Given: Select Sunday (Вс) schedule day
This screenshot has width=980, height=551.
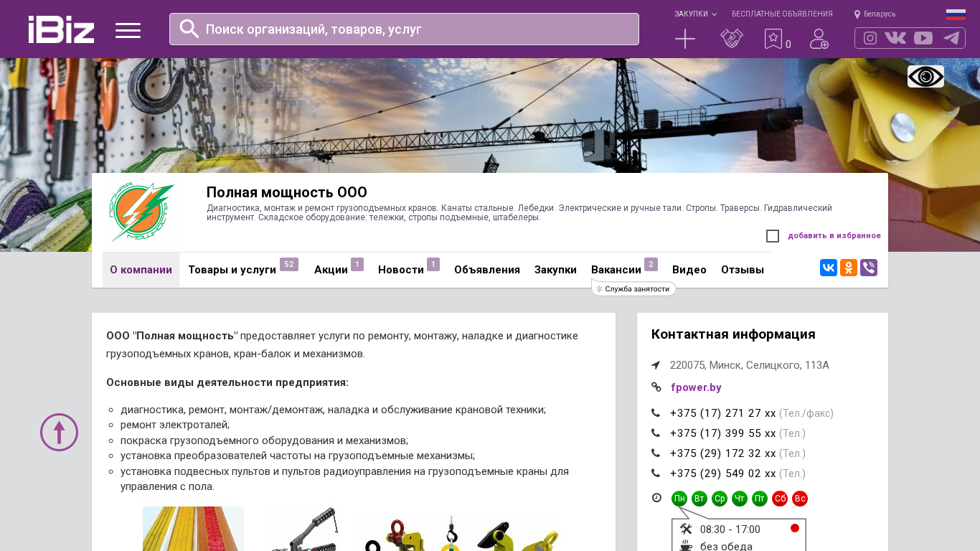Looking at the screenshot, I should (x=800, y=499).
